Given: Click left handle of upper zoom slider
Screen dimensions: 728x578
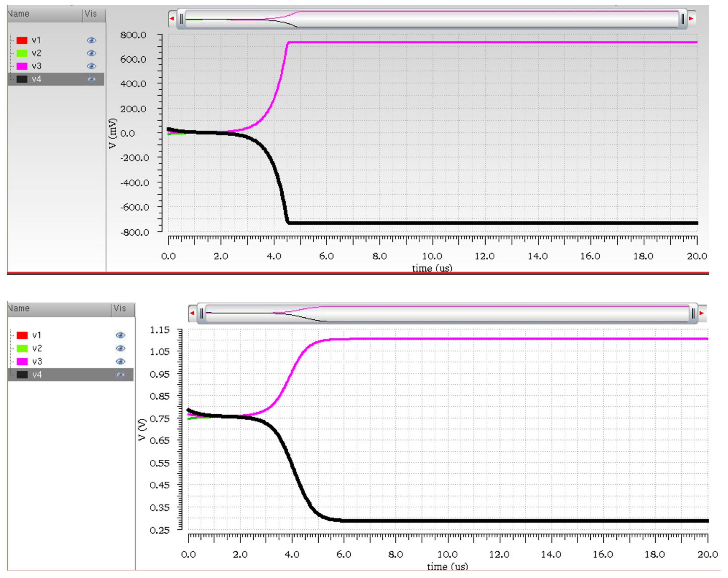Looking at the screenshot, I should coord(182,18).
